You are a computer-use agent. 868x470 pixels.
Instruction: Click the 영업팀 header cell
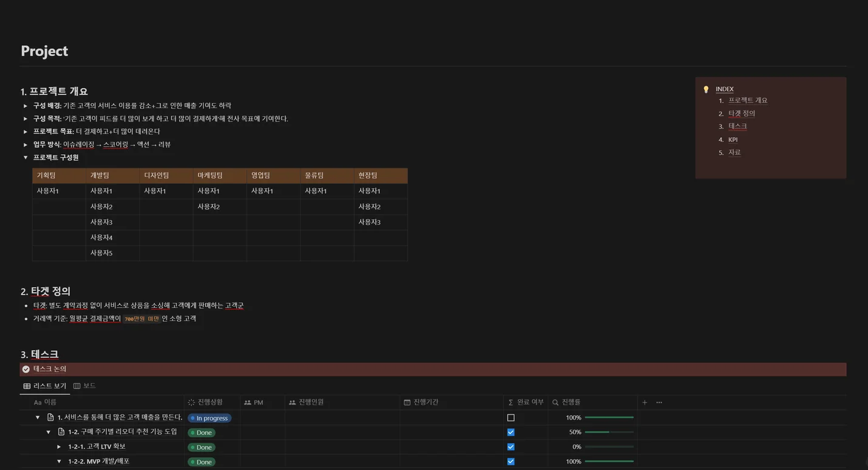pos(273,175)
